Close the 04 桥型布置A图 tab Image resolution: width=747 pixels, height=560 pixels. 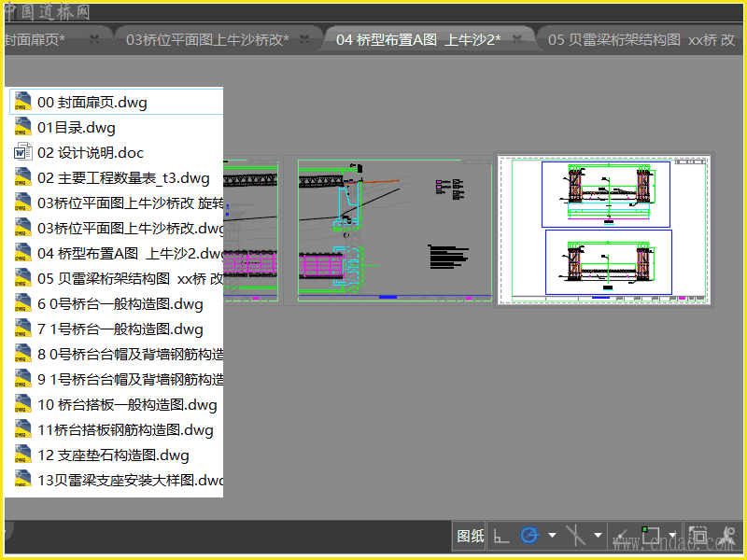[517, 39]
